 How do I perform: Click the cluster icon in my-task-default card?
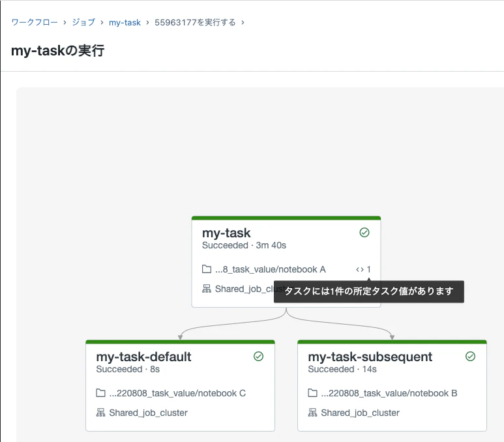click(100, 413)
